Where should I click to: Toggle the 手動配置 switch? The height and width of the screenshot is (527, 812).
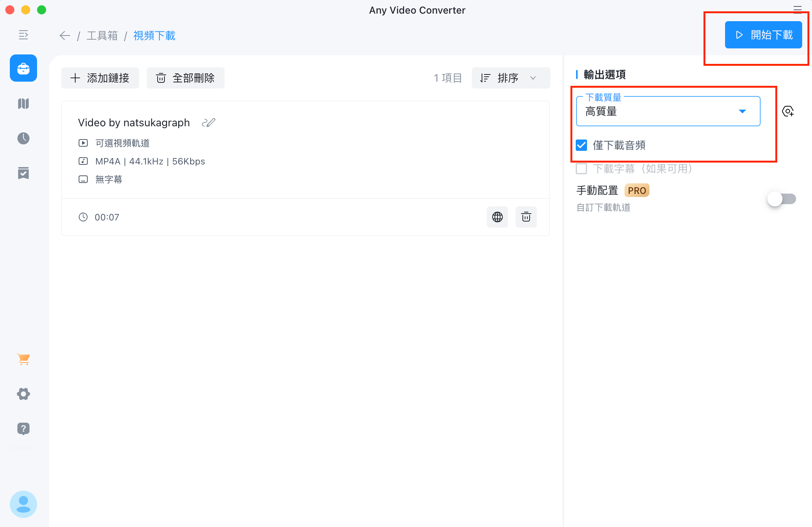coord(782,199)
